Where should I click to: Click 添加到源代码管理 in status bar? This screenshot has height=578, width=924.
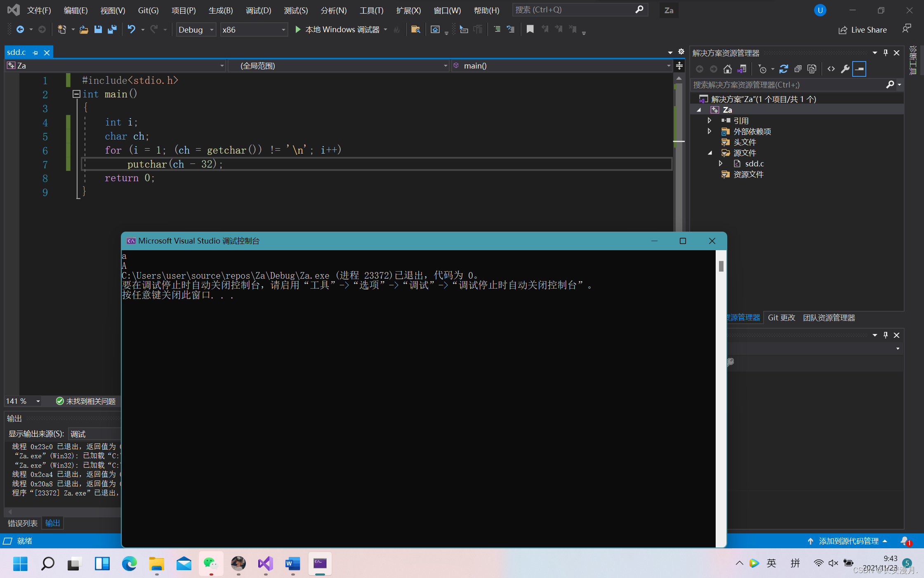(x=848, y=541)
